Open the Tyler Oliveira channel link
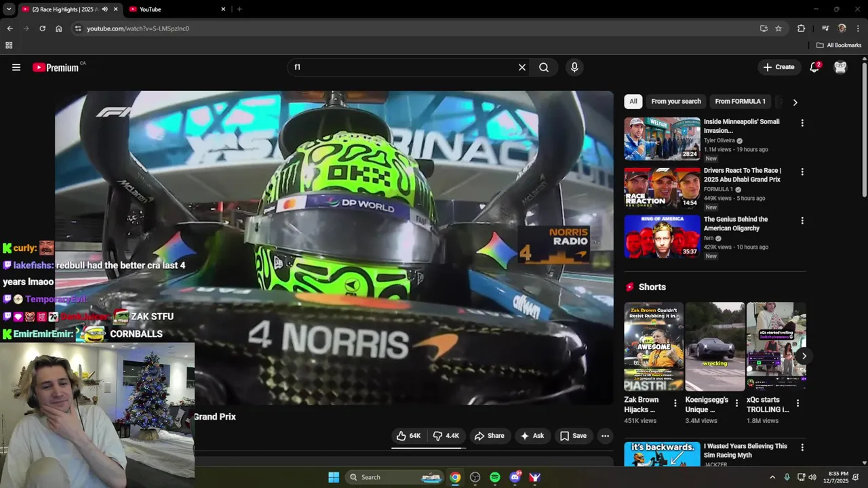 click(719, 141)
